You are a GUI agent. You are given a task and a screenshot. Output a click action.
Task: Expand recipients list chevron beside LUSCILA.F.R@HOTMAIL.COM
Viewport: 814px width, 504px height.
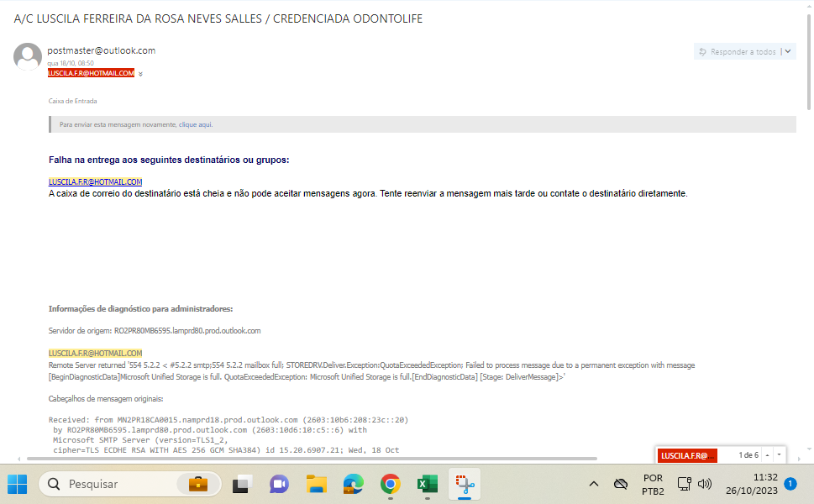tap(140, 74)
